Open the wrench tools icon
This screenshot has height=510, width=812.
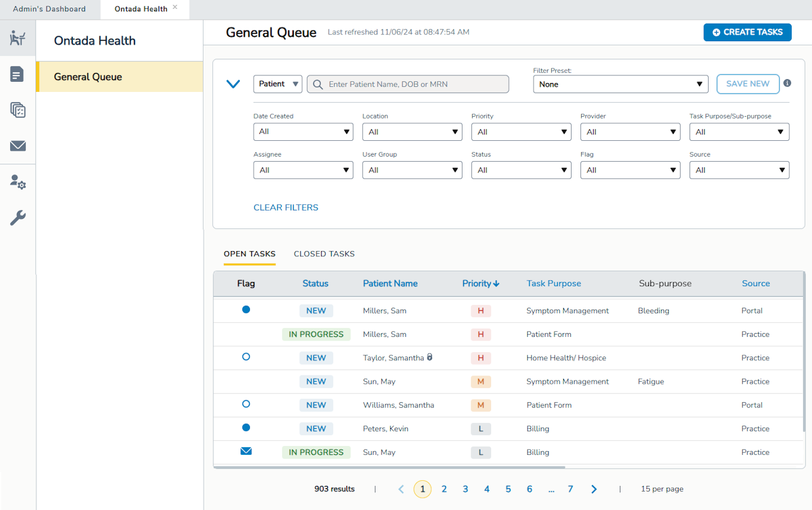[18, 218]
